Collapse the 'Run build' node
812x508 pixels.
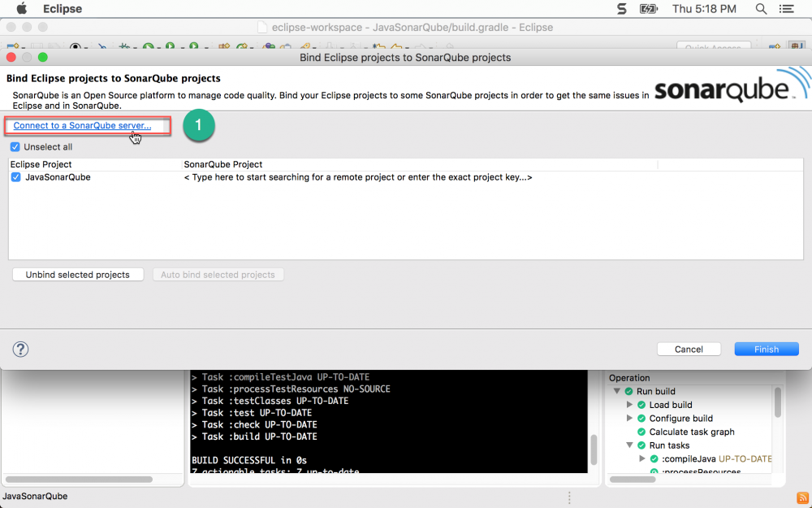617,392
